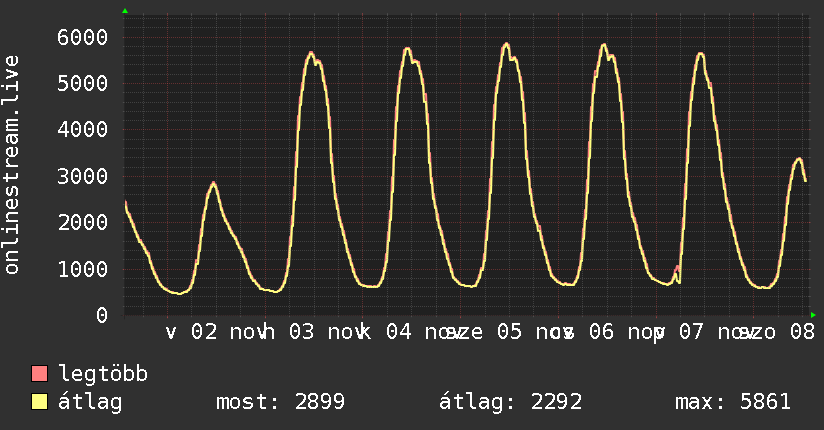Click the legtöbb legend label
Viewport: 824px width, 430px height.
point(103,374)
